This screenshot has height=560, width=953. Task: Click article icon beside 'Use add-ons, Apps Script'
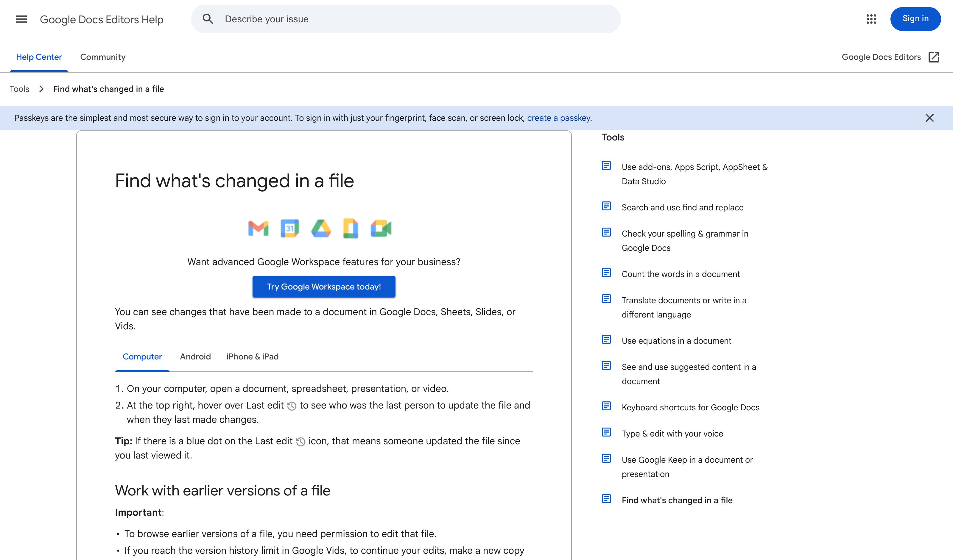(606, 166)
